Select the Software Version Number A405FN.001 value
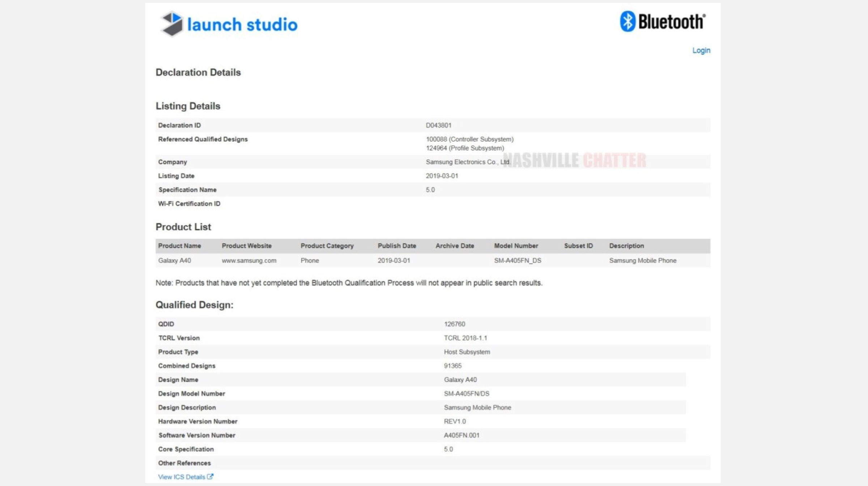868x486 pixels. (461, 435)
